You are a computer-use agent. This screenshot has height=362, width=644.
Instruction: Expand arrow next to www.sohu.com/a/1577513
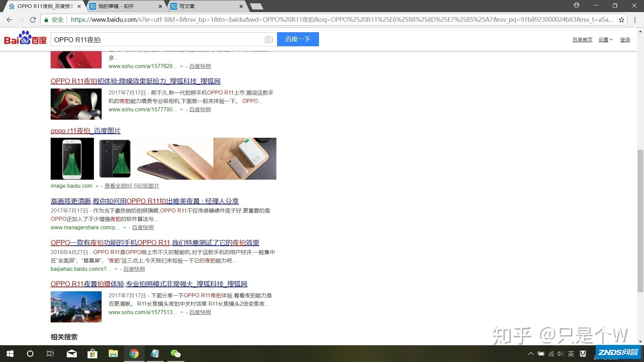181,312
